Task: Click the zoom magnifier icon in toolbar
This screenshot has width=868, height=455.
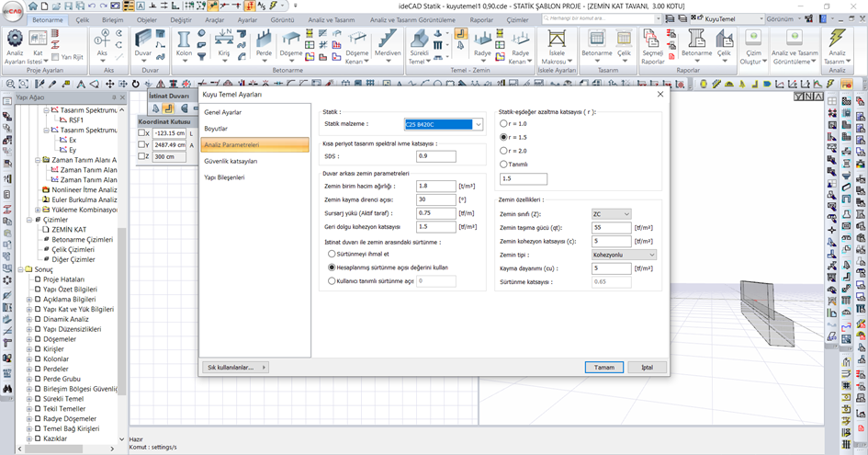Action: tap(10, 85)
